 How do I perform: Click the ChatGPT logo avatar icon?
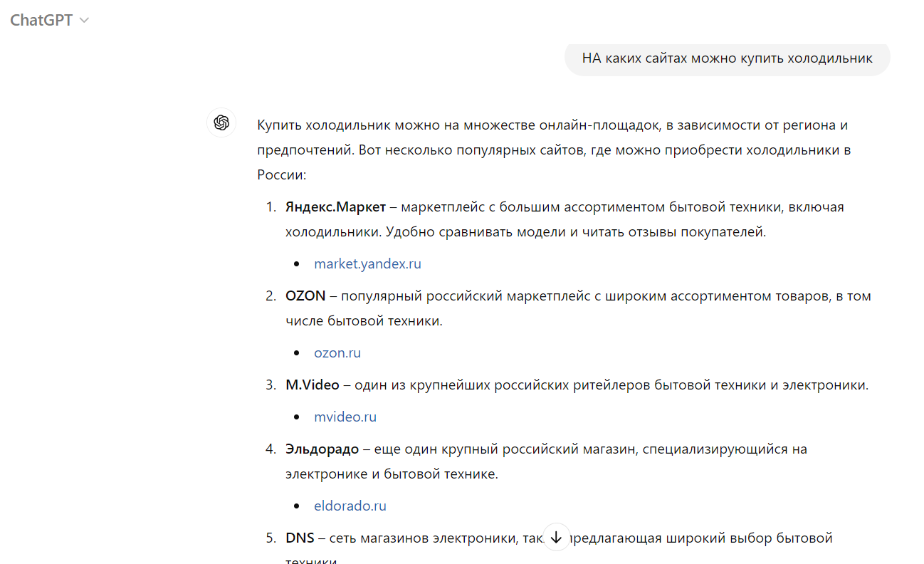[x=221, y=123]
